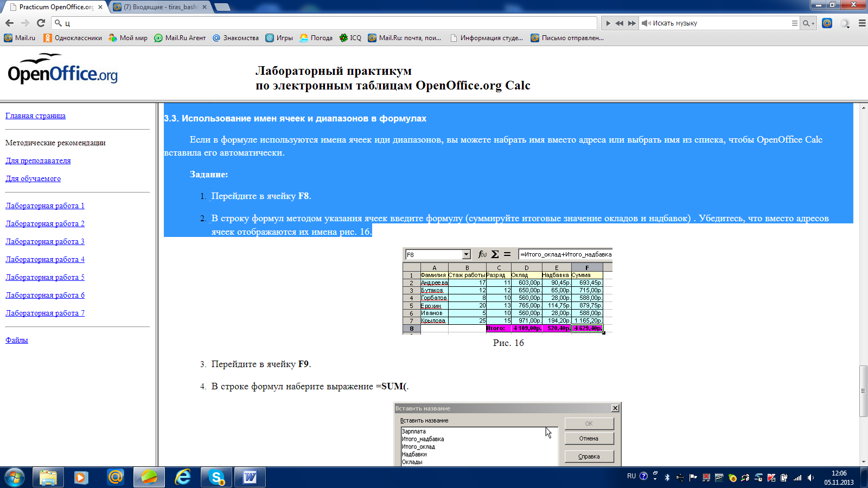
Task: Open a new browser tab
Action: tap(222, 7)
